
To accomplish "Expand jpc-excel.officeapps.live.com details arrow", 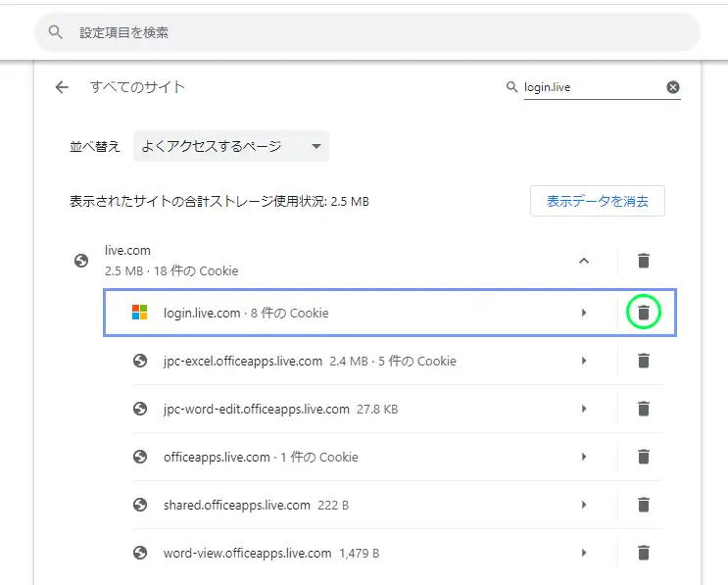I will 584,361.
